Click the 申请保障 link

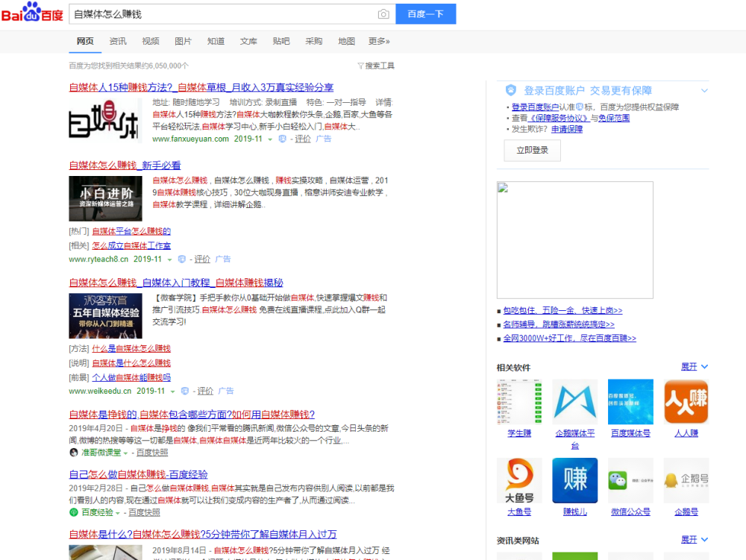(x=567, y=129)
